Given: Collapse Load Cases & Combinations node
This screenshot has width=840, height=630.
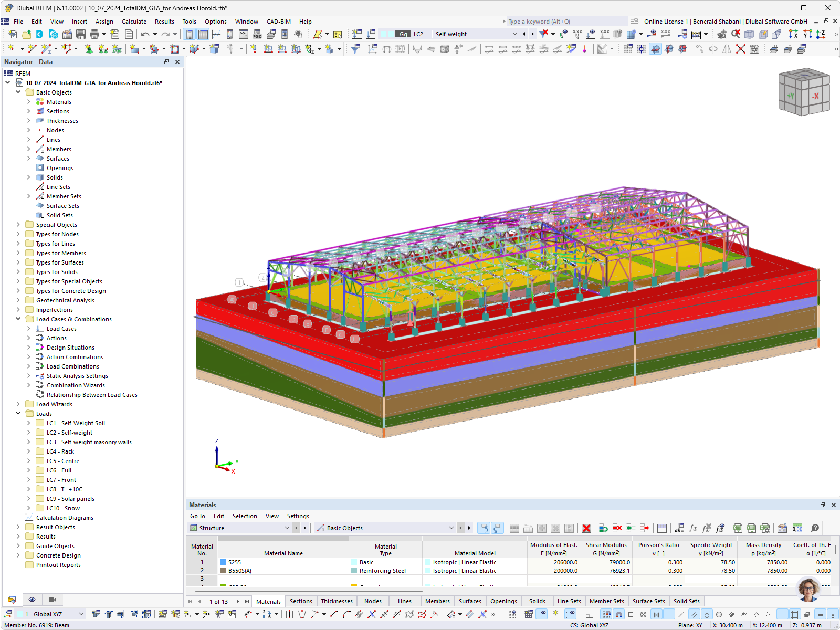Looking at the screenshot, I should click(x=18, y=319).
